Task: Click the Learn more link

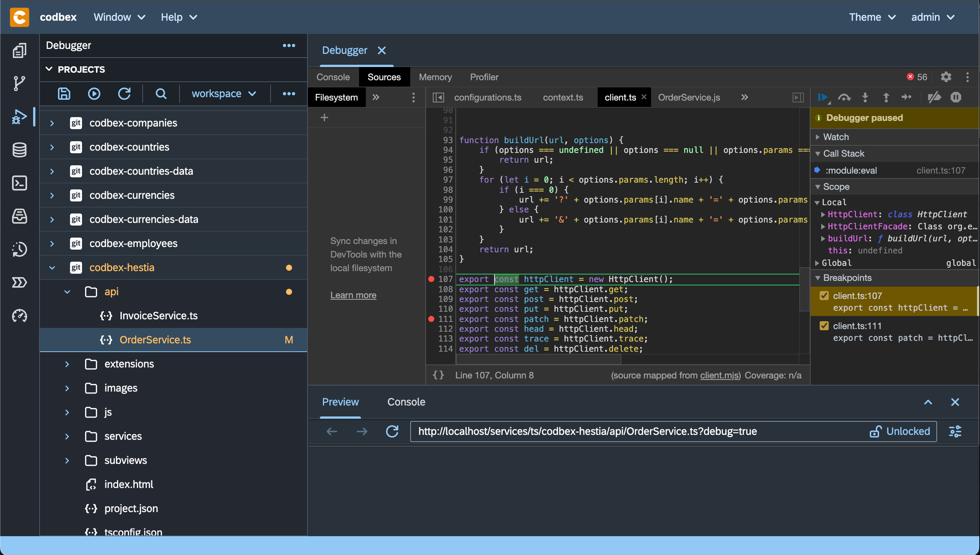Action: [x=353, y=295]
